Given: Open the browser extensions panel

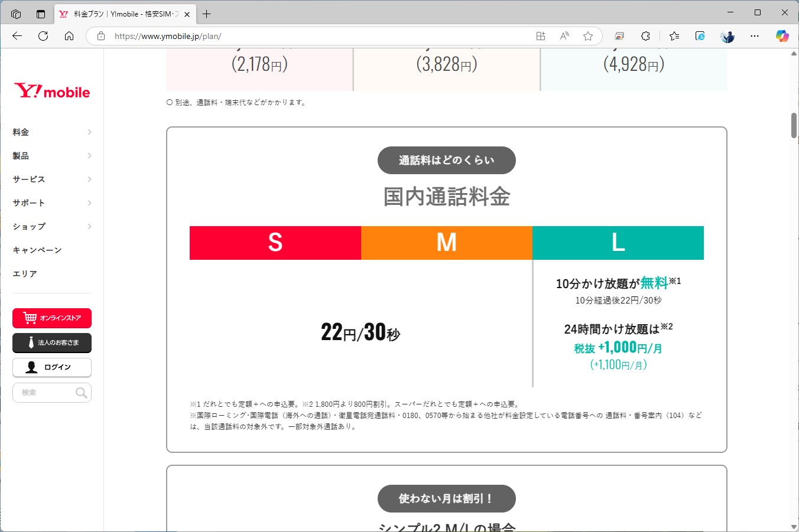Looking at the screenshot, I should tap(645, 36).
